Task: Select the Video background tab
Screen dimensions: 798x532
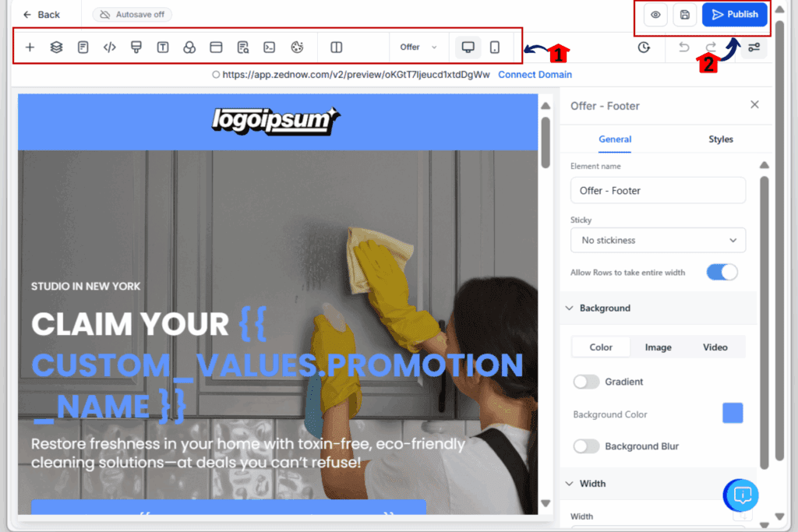Action: click(x=715, y=347)
